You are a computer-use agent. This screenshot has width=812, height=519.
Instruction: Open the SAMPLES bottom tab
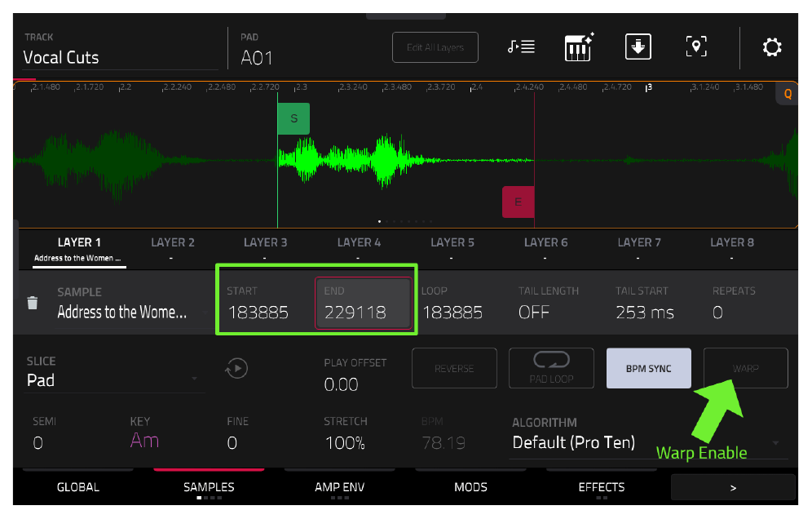coord(209,487)
